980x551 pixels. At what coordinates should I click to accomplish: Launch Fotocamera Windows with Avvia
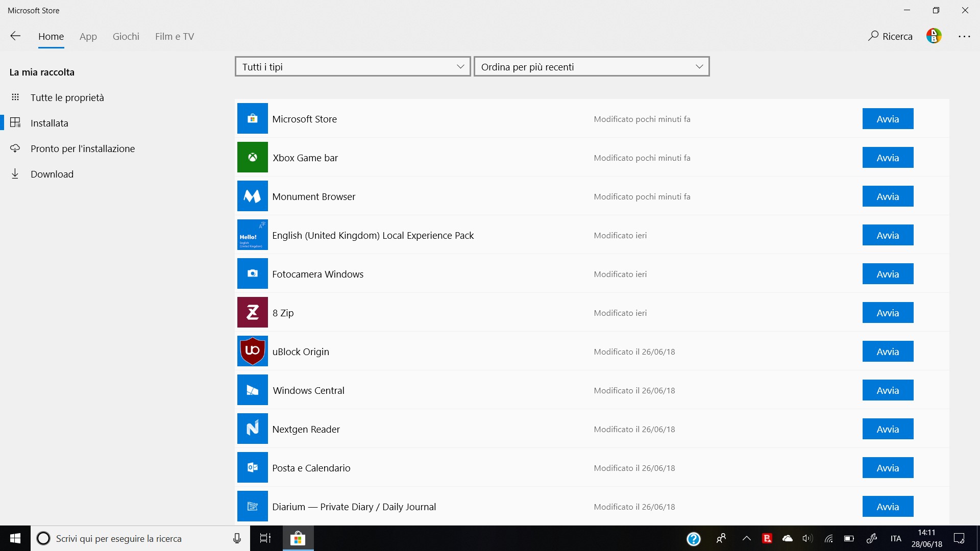point(888,273)
